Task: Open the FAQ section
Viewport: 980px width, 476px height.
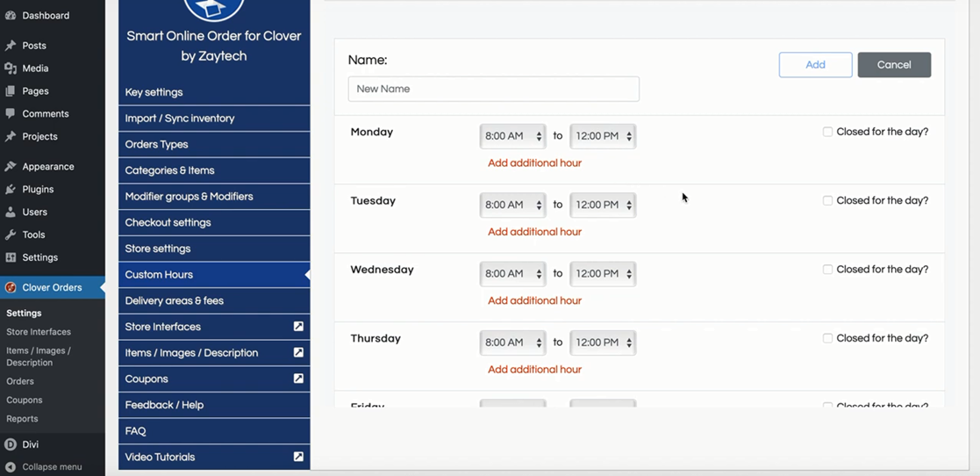Action: (x=214, y=431)
